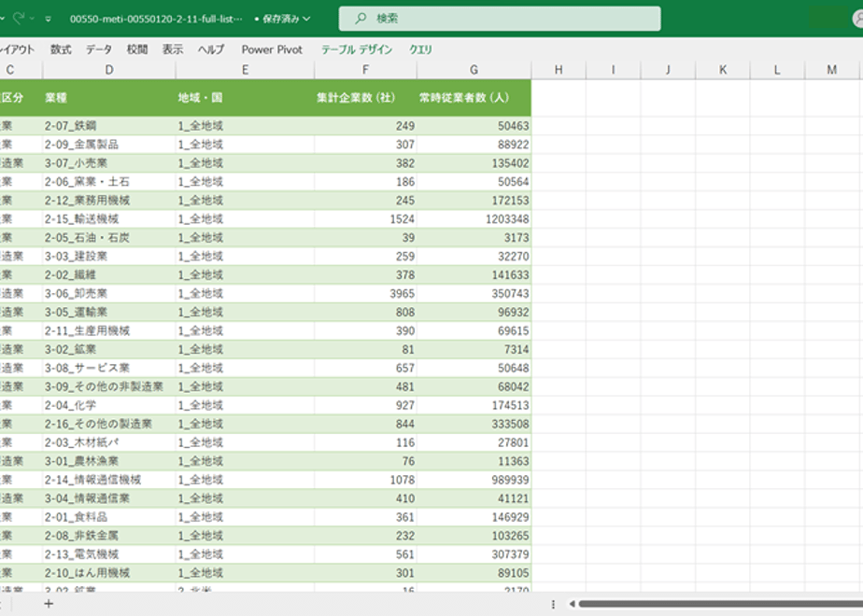Select column F header
Image resolution: width=863 pixels, height=616 pixels.
point(365,70)
